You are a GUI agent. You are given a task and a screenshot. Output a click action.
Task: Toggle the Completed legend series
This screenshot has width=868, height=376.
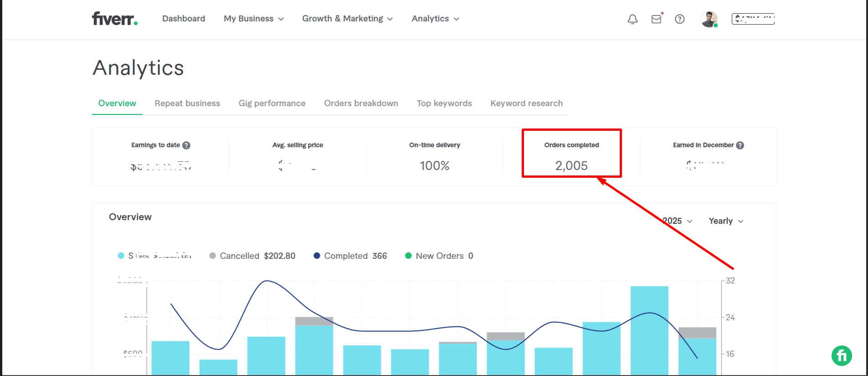click(x=350, y=256)
